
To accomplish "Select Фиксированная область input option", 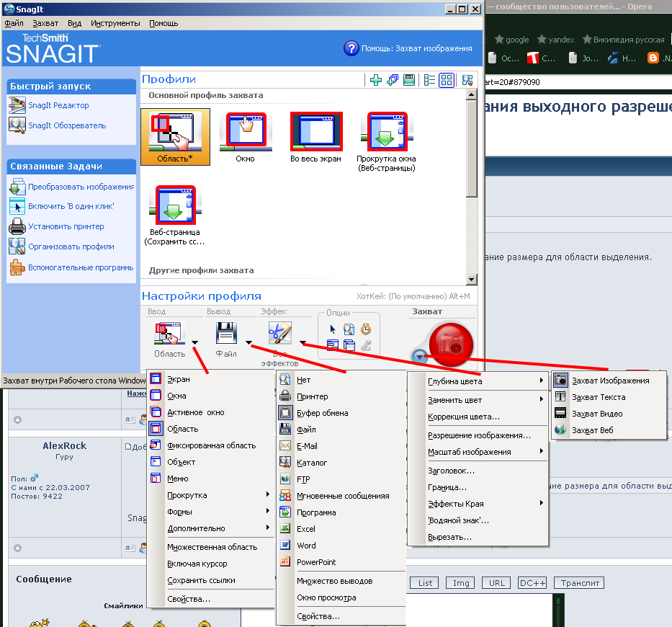I will click(210, 445).
